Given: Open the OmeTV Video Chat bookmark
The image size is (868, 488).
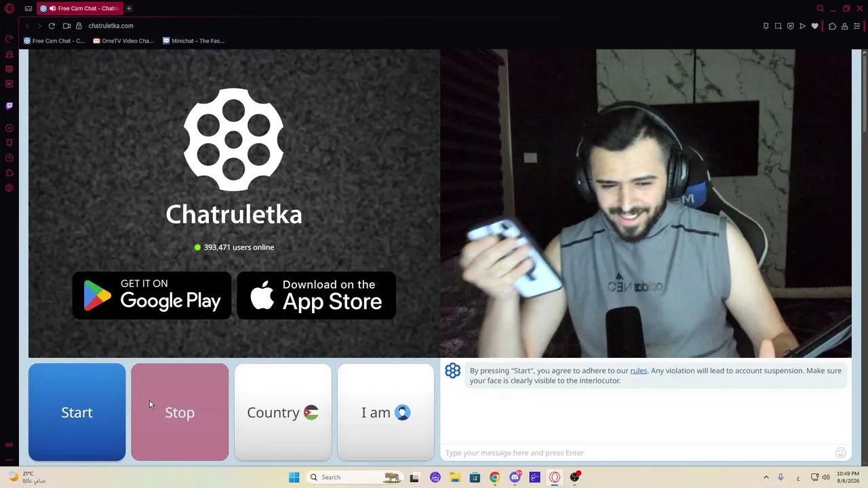Looking at the screenshot, I should pyautogui.click(x=123, y=41).
